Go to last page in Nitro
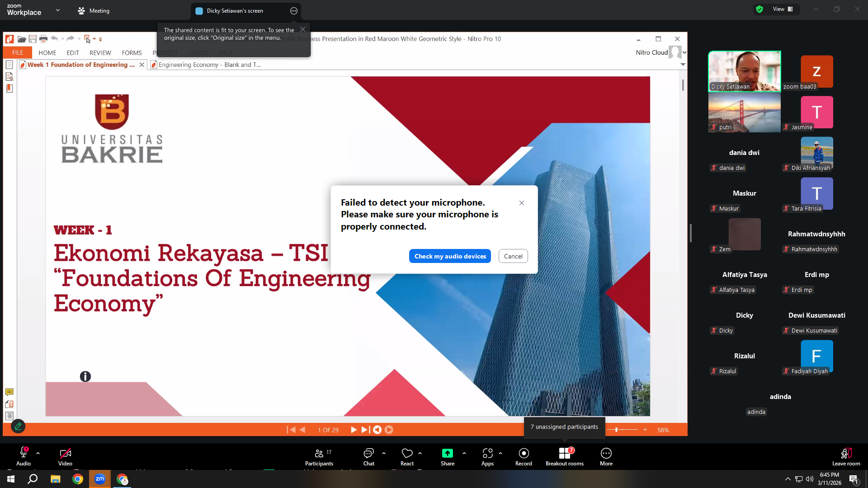The image size is (868, 488). [x=365, y=430]
